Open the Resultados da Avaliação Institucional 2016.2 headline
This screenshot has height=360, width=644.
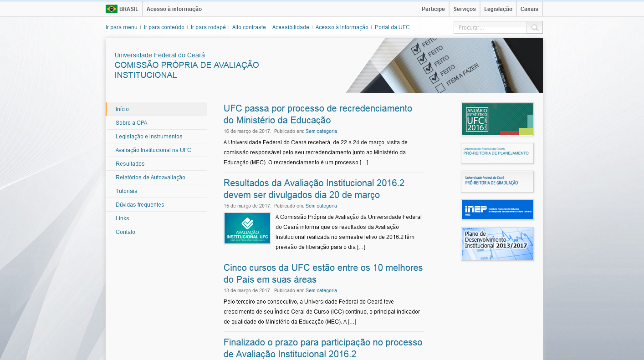coord(314,189)
